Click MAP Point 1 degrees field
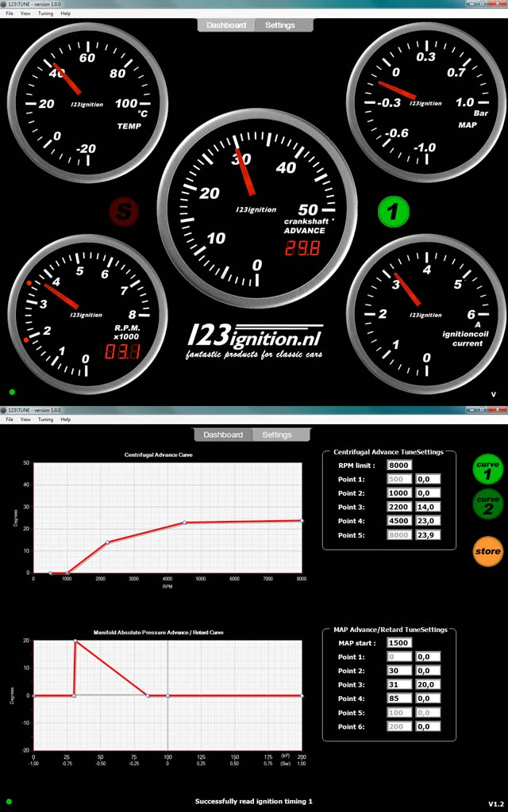The height and width of the screenshot is (812, 508). [428, 657]
